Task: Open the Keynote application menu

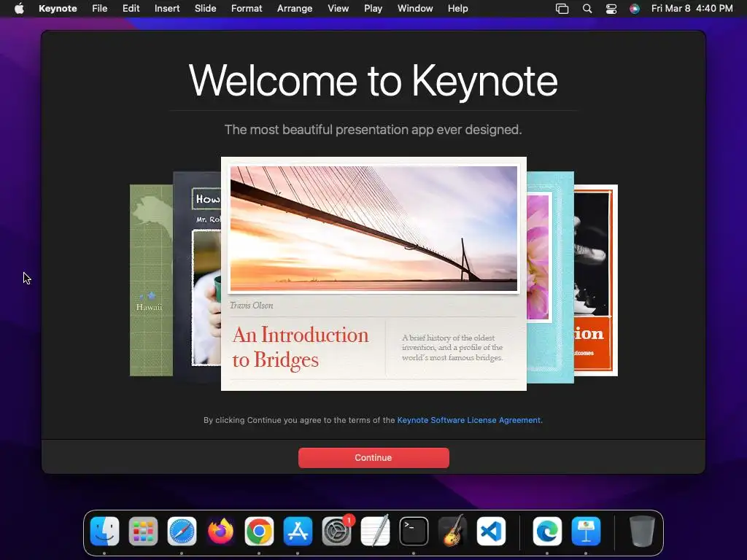Action: (58, 9)
